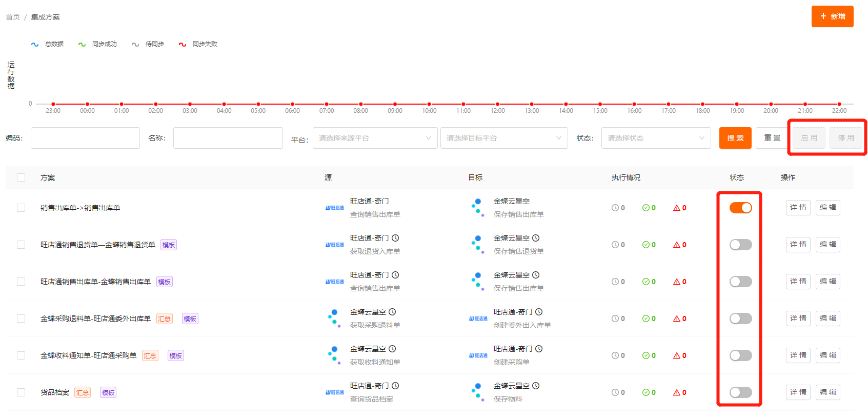Viewport: 868px width, 418px height.
Task: Open the 请选择来源平台 dropdown
Action: pos(375,138)
